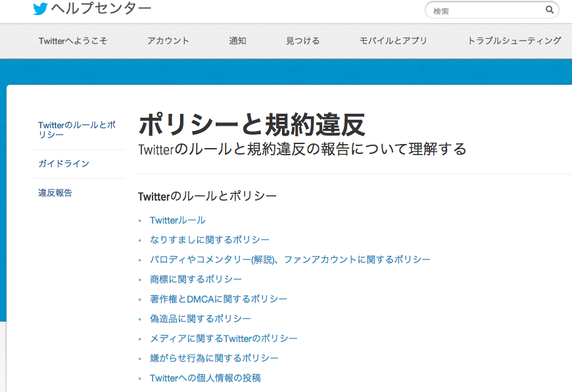Open なりすましに関するポリシー link
The image size is (572, 392).
click(x=210, y=240)
